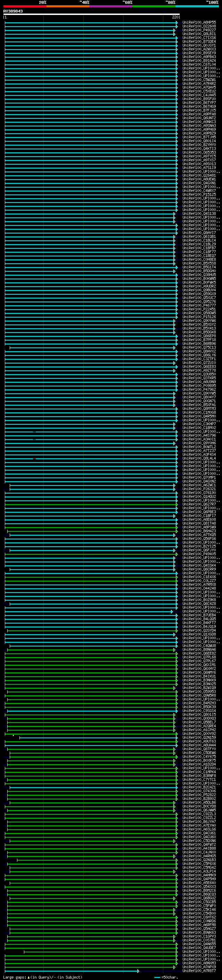Open hit UniRef100_Q3U850

point(199,374)
